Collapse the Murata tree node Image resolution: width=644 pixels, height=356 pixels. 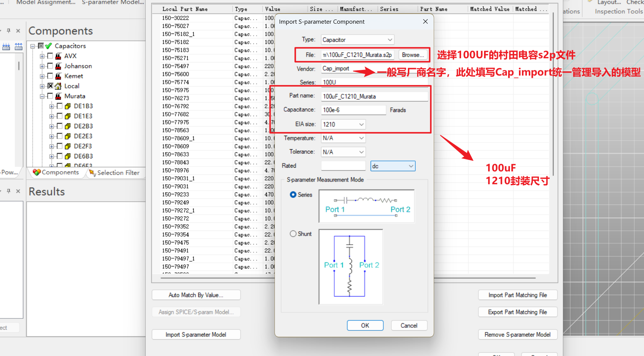[42, 96]
